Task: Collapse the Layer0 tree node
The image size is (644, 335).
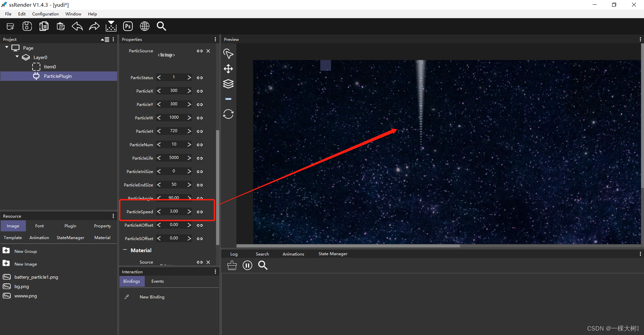Action: [x=17, y=57]
